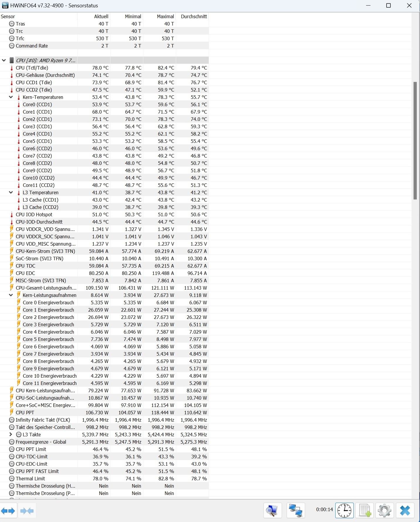Screen dimensions: 420x522
Task: Collapse the L3 Temperaturen subtree
Action: (11, 192)
